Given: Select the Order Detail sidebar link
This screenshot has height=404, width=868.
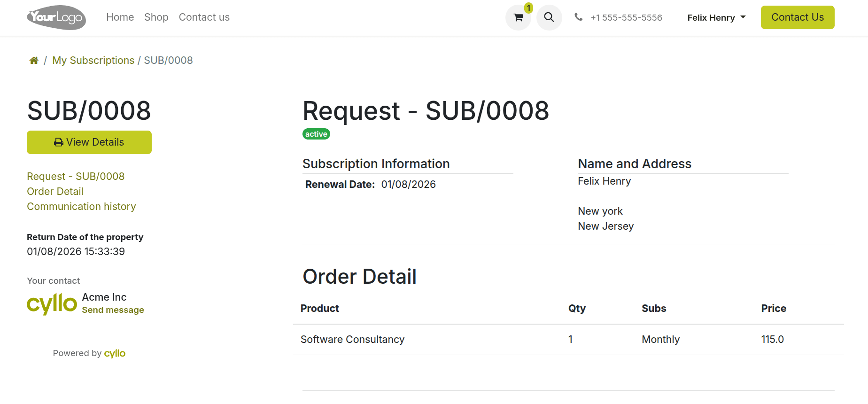Looking at the screenshot, I should pyautogui.click(x=55, y=191).
